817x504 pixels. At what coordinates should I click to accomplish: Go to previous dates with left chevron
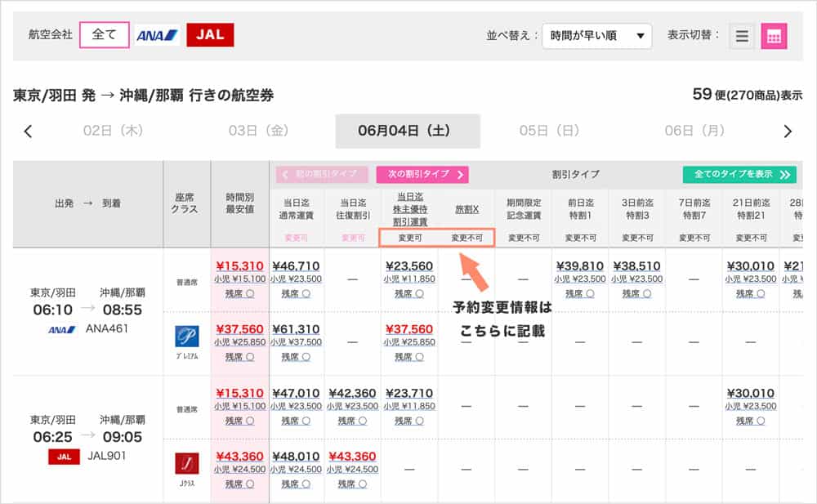point(28,132)
